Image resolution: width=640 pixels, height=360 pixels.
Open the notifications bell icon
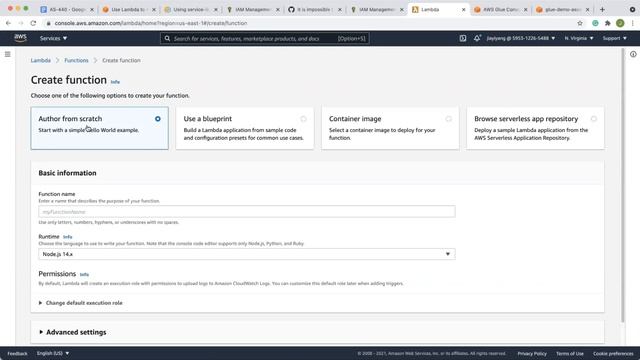[x=477, y=38]
